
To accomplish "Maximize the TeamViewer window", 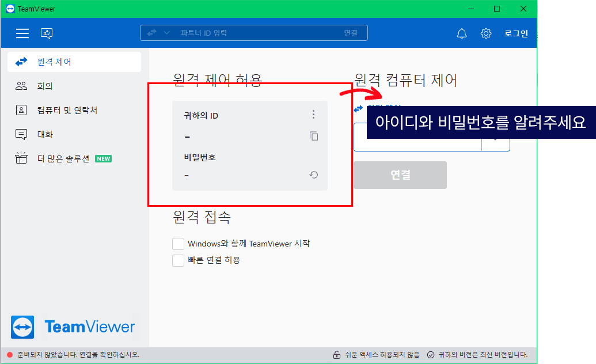I will pos(497,9).
